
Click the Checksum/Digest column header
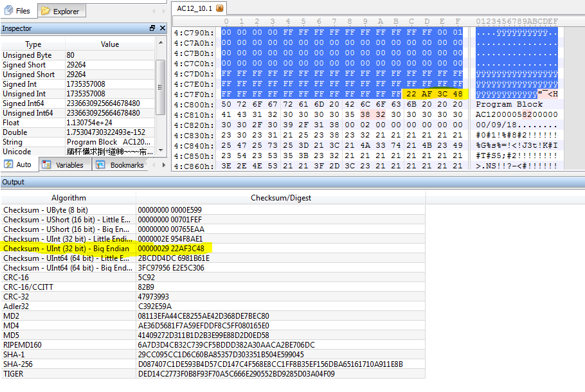click(x=280, y=198)
